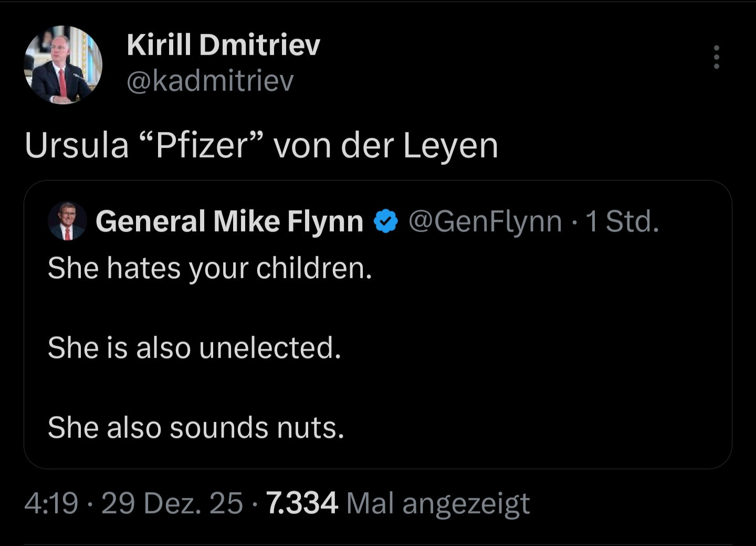Click the blue verified badge
The height and width of the screenshot is (546, 756).
click(386, 222)
